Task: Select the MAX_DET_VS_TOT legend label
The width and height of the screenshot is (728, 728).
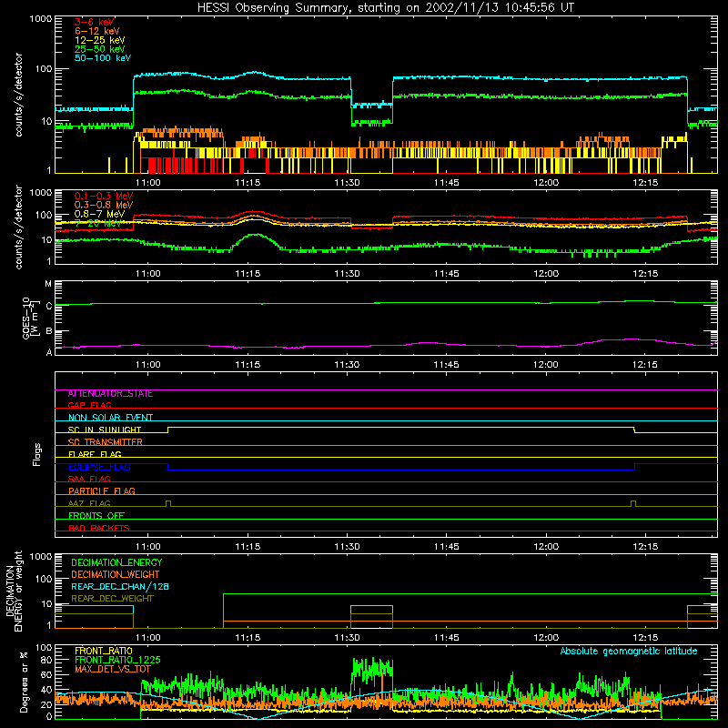Action: pos(112,669)
